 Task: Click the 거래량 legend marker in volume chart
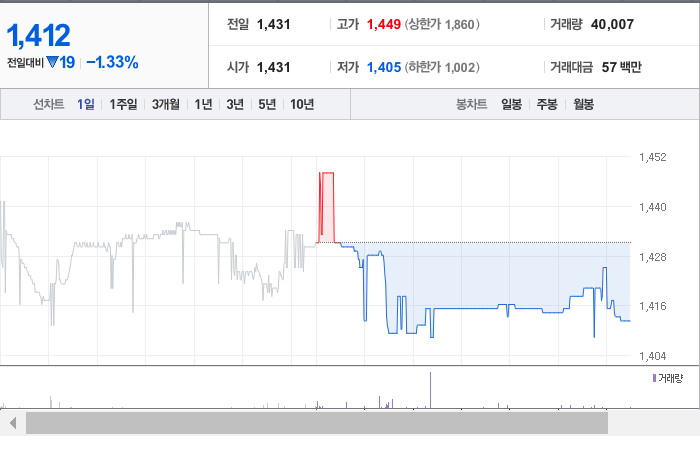click(654, 379)
